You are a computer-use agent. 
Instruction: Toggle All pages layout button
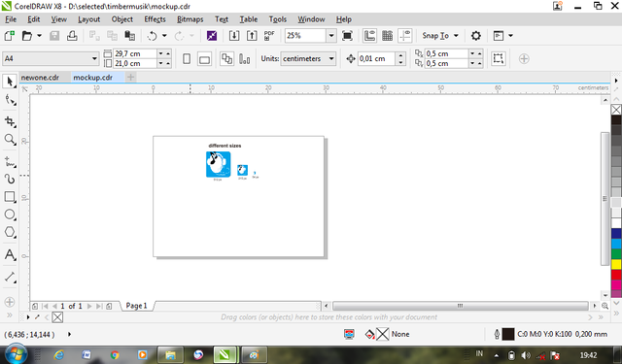point(226,59)
